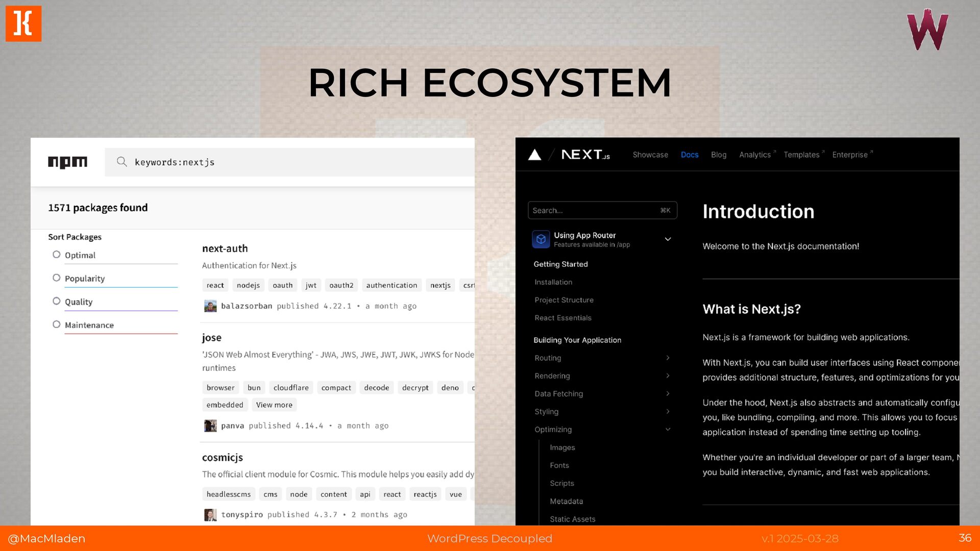Click the W logo at slide corner
Viewport: 980px width, 551px height.
tap(927, 30)
